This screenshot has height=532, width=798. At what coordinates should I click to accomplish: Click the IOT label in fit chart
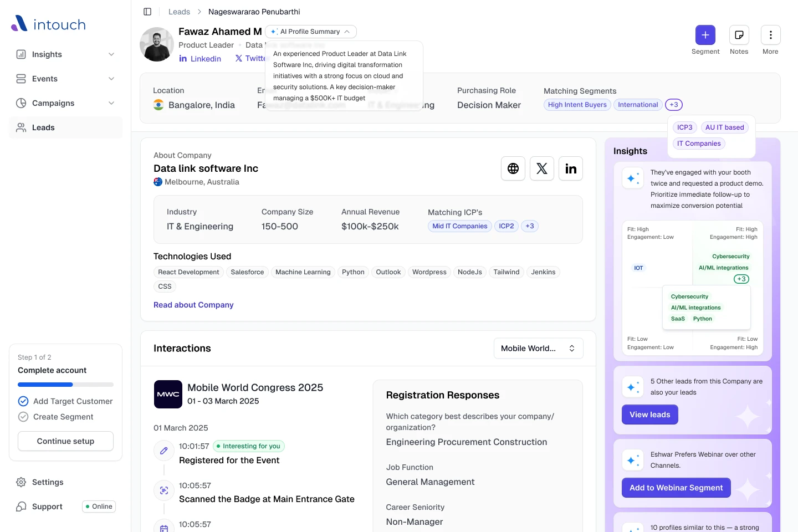(638, 268)
